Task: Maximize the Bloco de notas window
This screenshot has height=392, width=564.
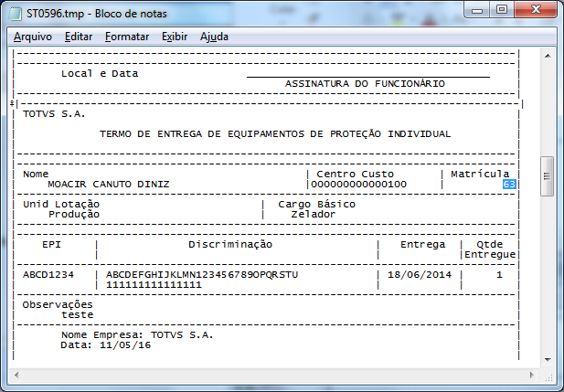Action: pos(502,10)
